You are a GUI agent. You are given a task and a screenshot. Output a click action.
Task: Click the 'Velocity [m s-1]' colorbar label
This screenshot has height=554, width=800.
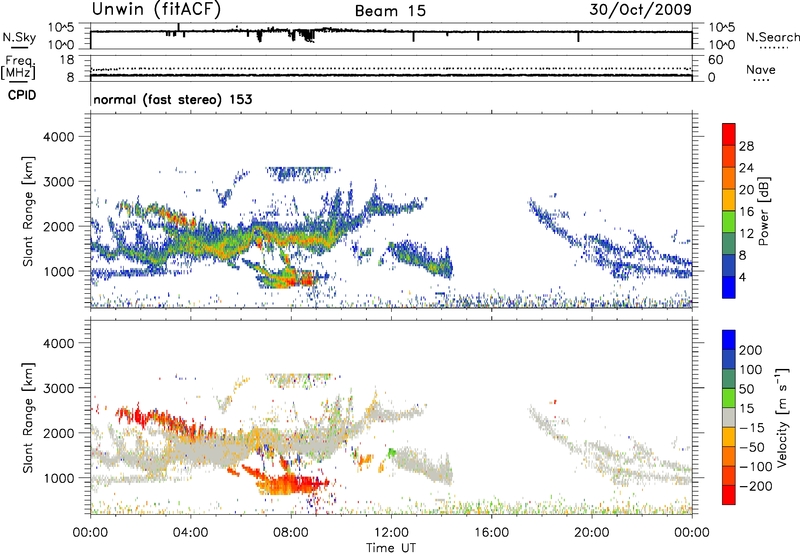coord(782,417)
